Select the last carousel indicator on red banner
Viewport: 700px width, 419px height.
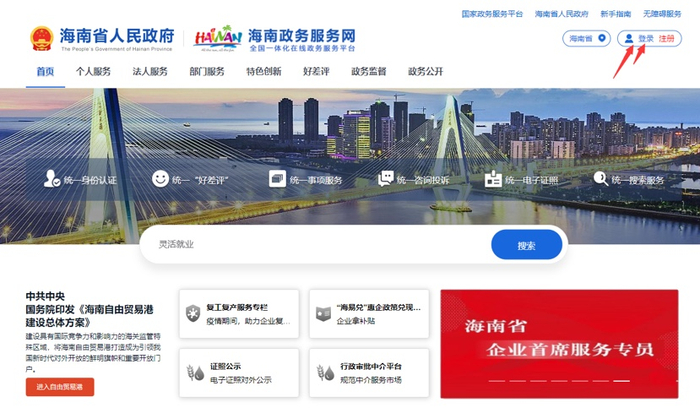[621, 381]
